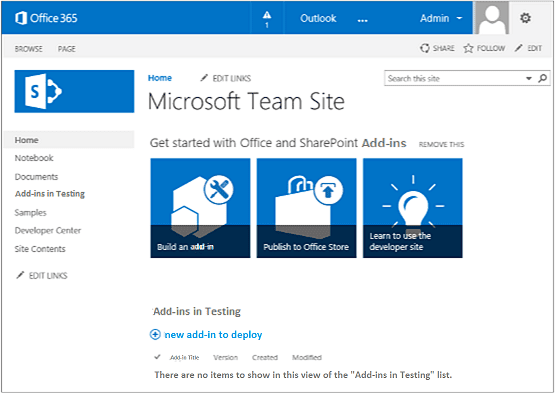This screenshot has height=393, width=555.
Task: Click REMOVE THIS beside Get started
Action: [441, 144]
